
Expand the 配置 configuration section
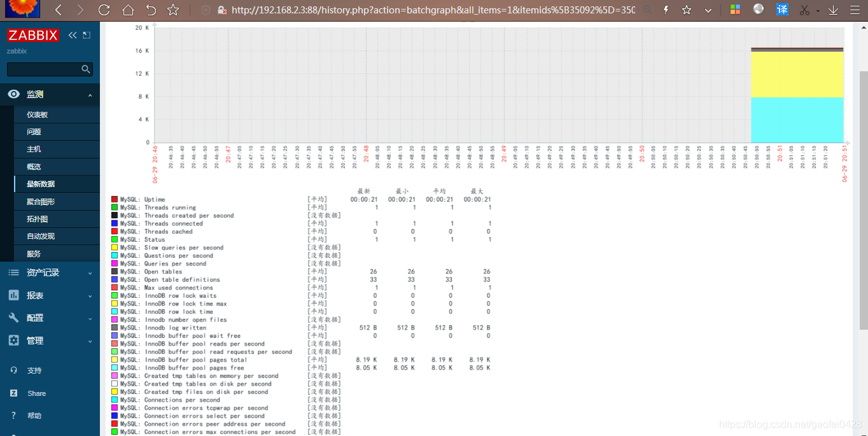[50, 318]
